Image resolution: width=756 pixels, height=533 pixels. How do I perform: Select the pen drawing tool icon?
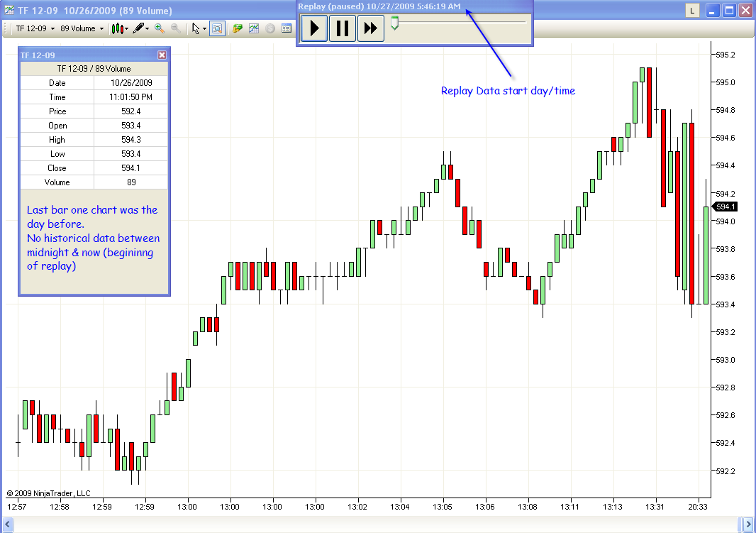[x=138, y=28]
